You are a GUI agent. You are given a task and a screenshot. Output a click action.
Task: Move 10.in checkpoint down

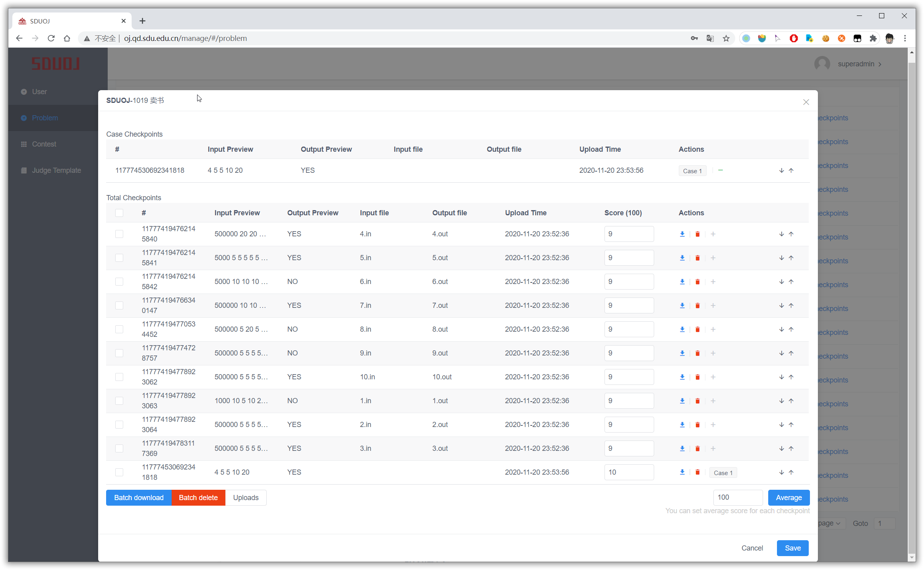tap(781, 377)
